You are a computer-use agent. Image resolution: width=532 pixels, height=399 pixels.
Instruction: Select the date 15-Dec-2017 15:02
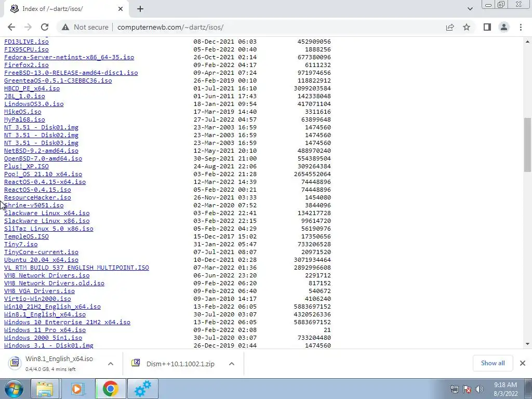[x=225, y=236]
